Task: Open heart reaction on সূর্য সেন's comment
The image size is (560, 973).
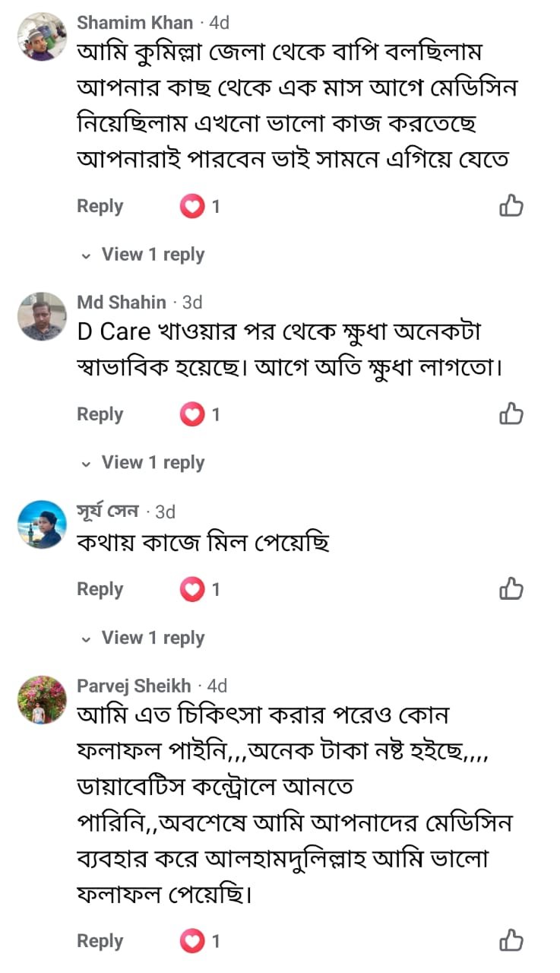Action: pyautogui.click(x=192, y=589)
